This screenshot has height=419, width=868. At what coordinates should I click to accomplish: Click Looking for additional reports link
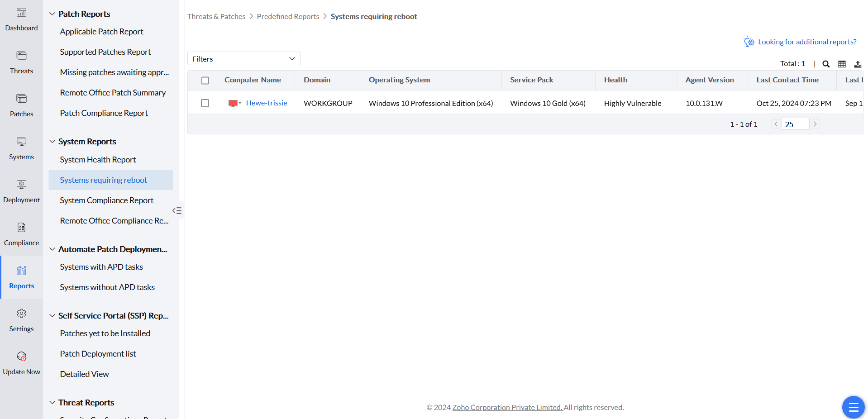click(x=807, y=42)
